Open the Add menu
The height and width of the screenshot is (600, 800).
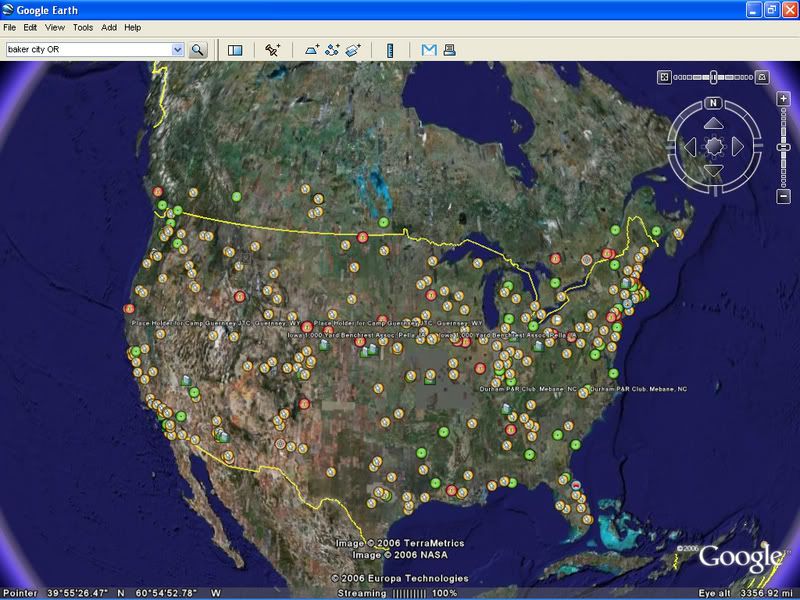tap(109, 28)
